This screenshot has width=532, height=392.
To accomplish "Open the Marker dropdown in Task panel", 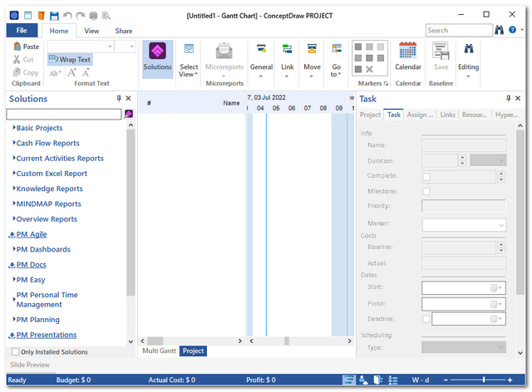I will [x=464, y=224].
